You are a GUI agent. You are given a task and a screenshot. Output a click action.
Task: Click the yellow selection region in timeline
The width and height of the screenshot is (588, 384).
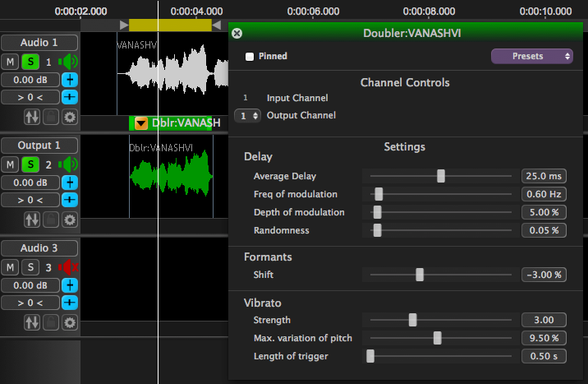point(170,25)
